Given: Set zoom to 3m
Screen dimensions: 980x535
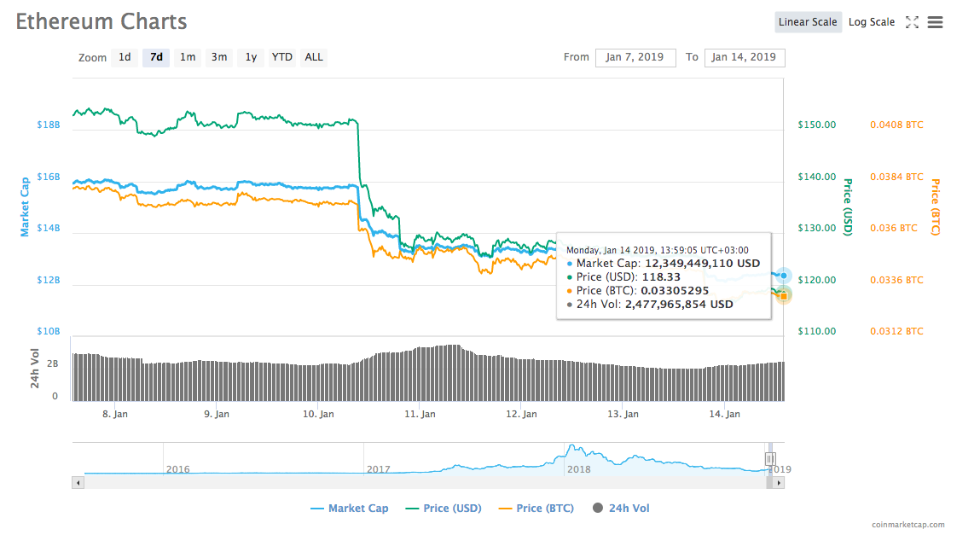Looking at the screenshot, I should 218,57.
